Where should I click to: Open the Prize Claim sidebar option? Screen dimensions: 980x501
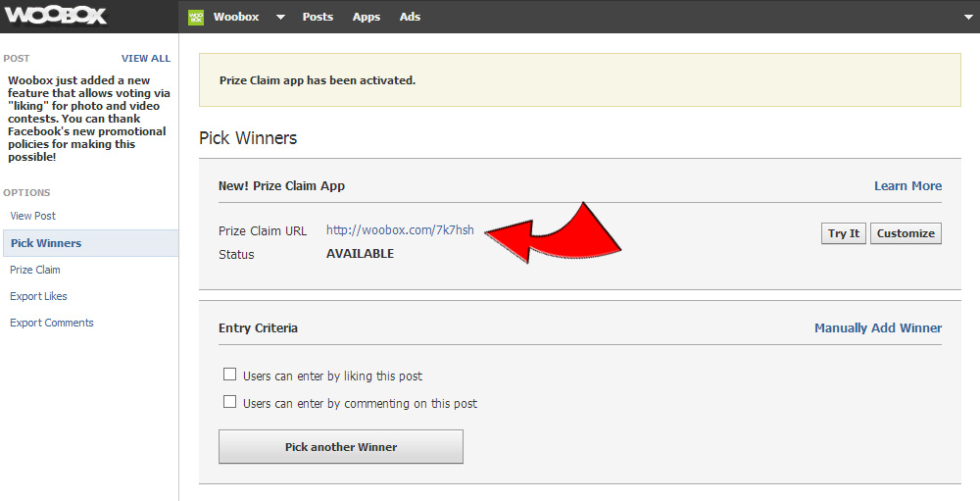(x=35, y=270)
